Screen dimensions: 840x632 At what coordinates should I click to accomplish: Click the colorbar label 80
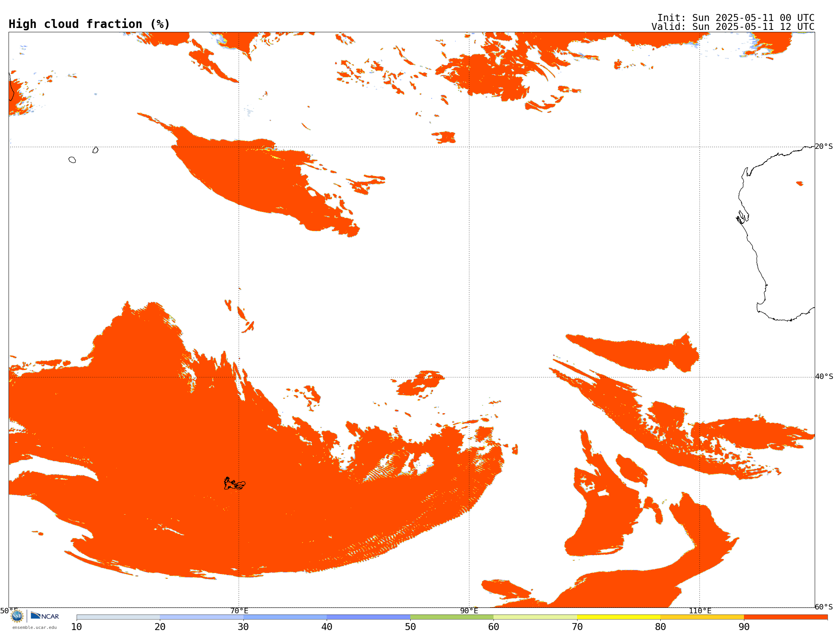660,627
